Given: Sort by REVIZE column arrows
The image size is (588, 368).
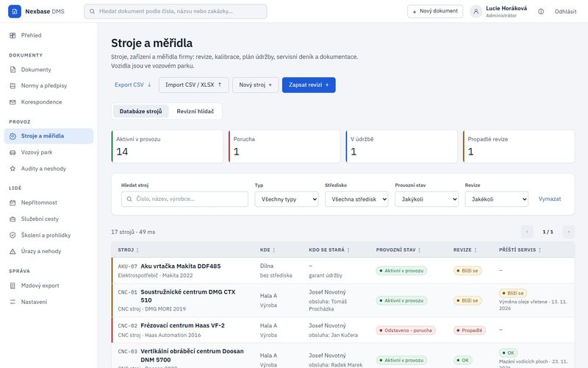Looking at the screenshot, I should click(x=475, y=250).
